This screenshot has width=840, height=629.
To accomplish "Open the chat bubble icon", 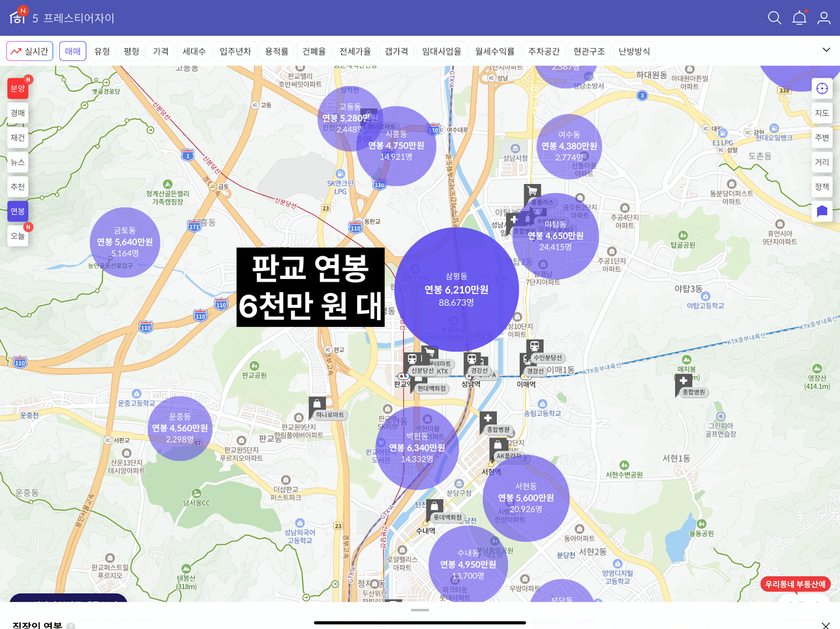I will pos(822,211).
